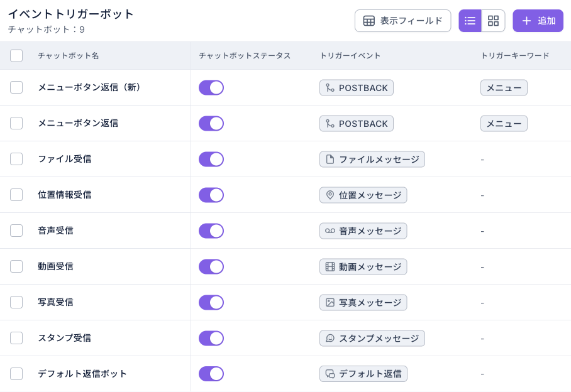This screenshot has width=571, height=392.
Task: Click the スタンプメッセージ trigger tag
Action: (x=372, y=338)
